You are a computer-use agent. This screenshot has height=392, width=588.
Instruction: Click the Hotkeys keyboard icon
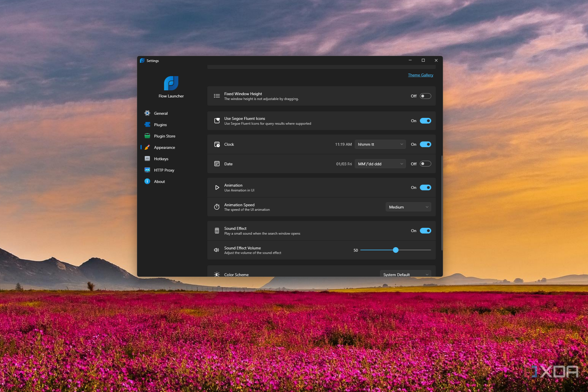point(147,159)
